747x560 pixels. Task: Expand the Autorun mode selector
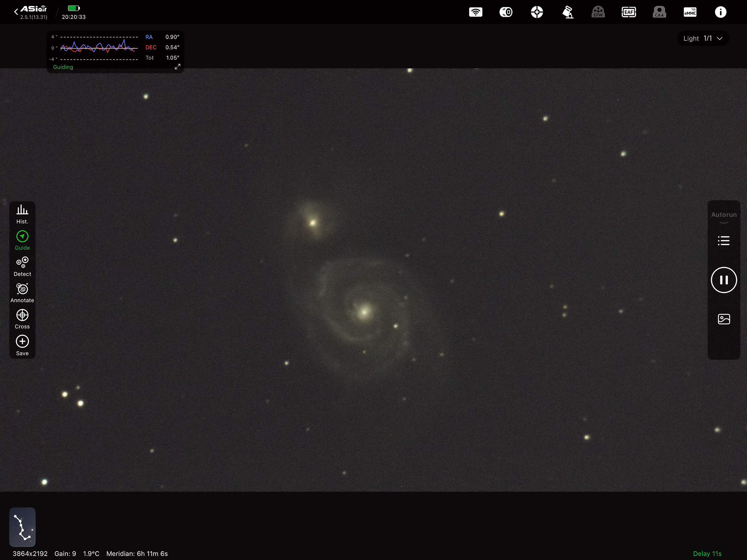(x=724, y=217)
